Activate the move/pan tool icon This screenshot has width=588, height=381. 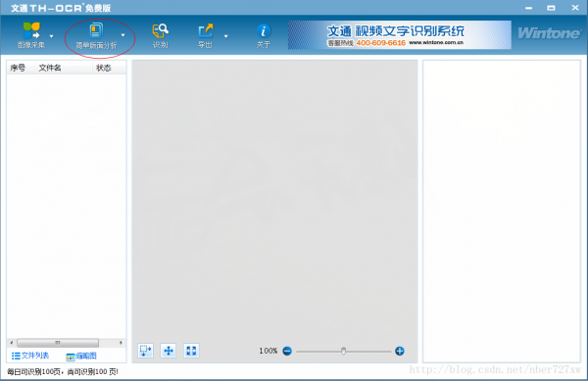[169, 351]
